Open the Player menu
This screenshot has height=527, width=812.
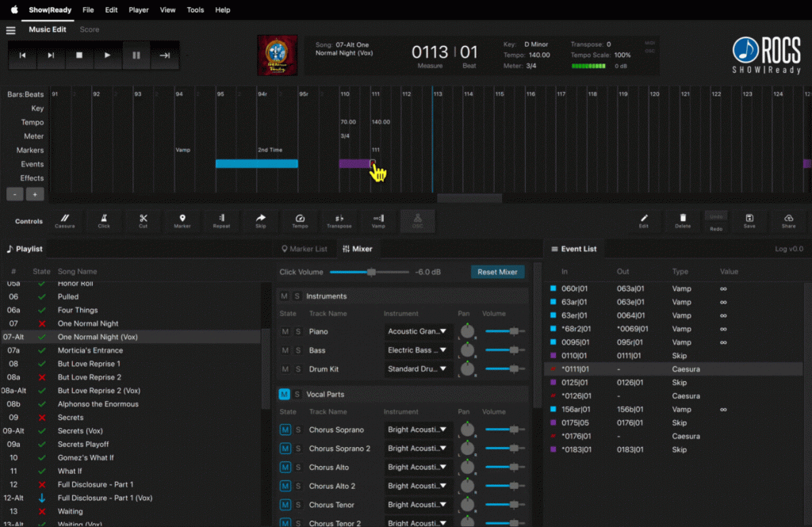(x=139, y=10)
